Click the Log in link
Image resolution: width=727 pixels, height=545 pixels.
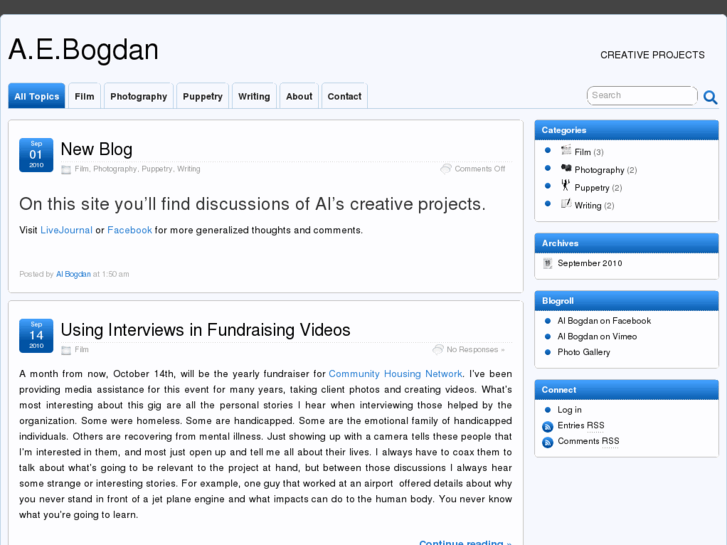[569, 410]
